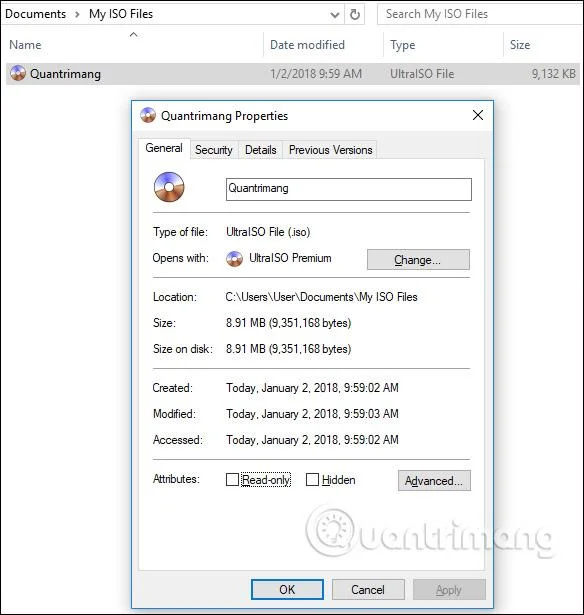This screenshot has height=615, width=584.
Task: Click the large UltraISO disc icon in General tab
Action: pyautogui.click(x=169, y=187)
